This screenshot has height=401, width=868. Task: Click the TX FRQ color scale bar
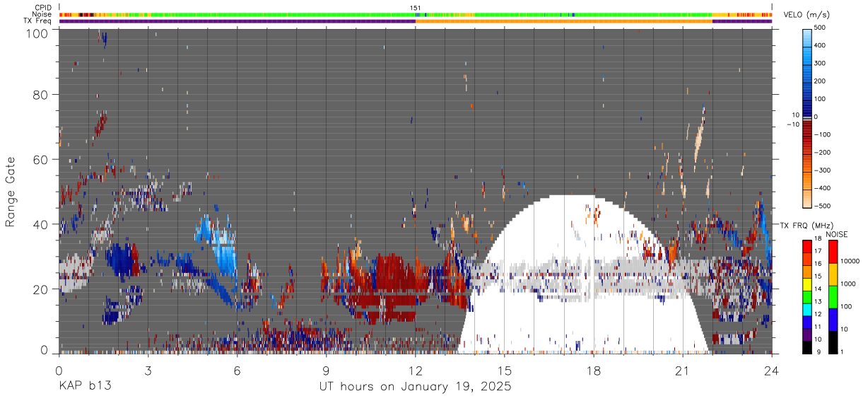point(807,296)
